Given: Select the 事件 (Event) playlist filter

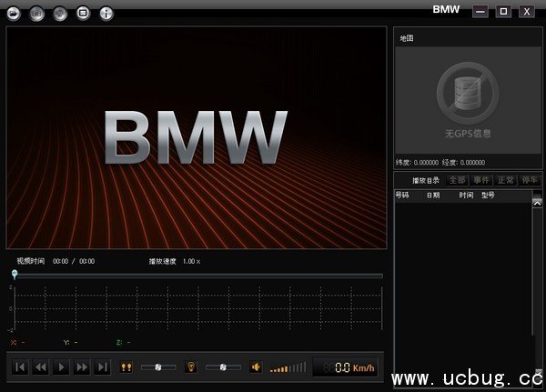Looking at the screenshot, I should (x=481, y=181).
